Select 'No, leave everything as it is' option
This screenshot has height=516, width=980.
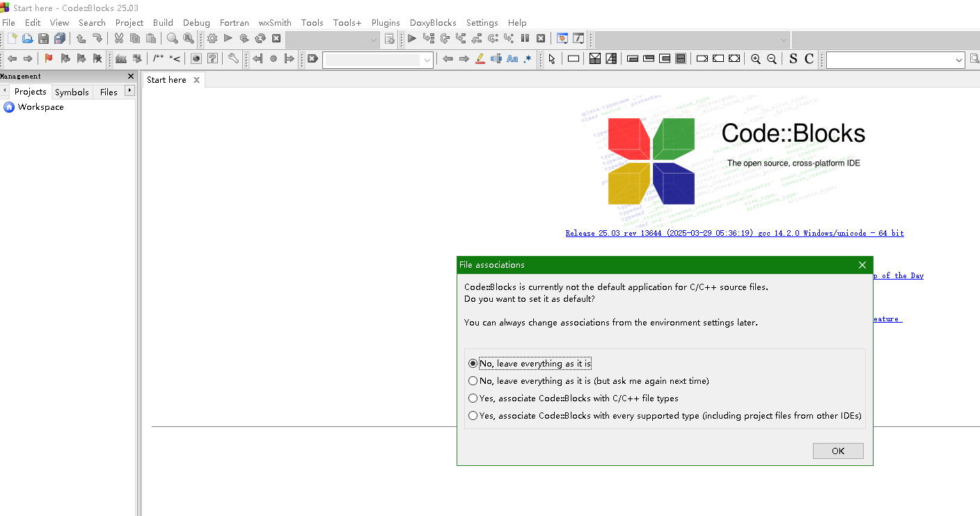[x=473, y=364]
